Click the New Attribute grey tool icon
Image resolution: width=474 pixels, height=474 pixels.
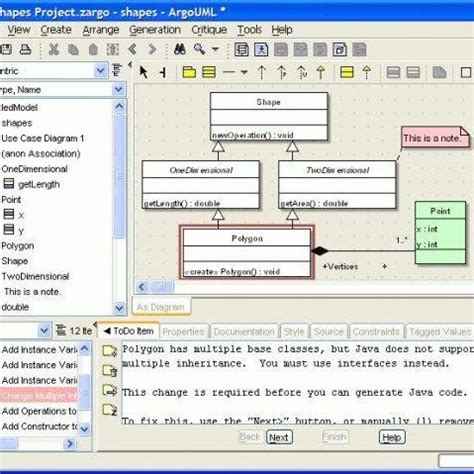(393, 72)
